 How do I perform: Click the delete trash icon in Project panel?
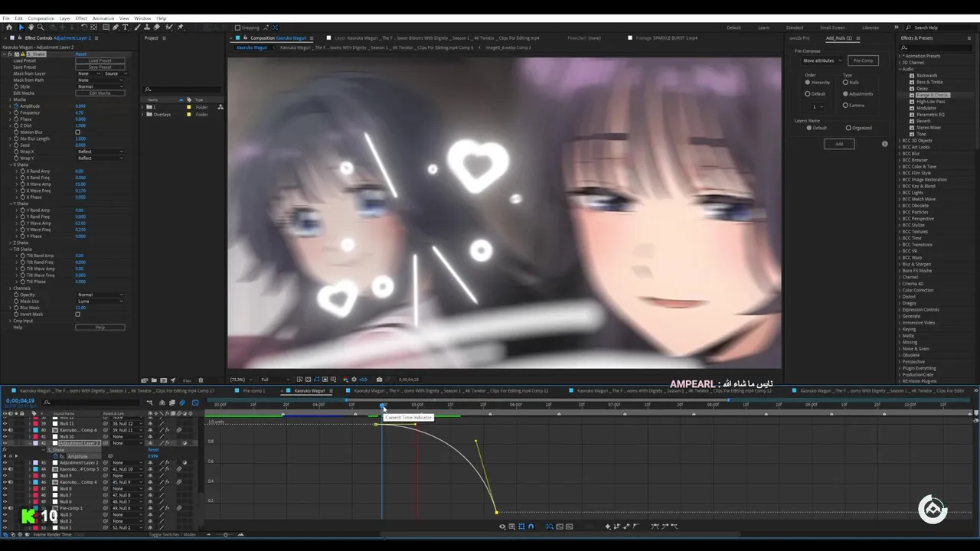(x=201, y=380)
